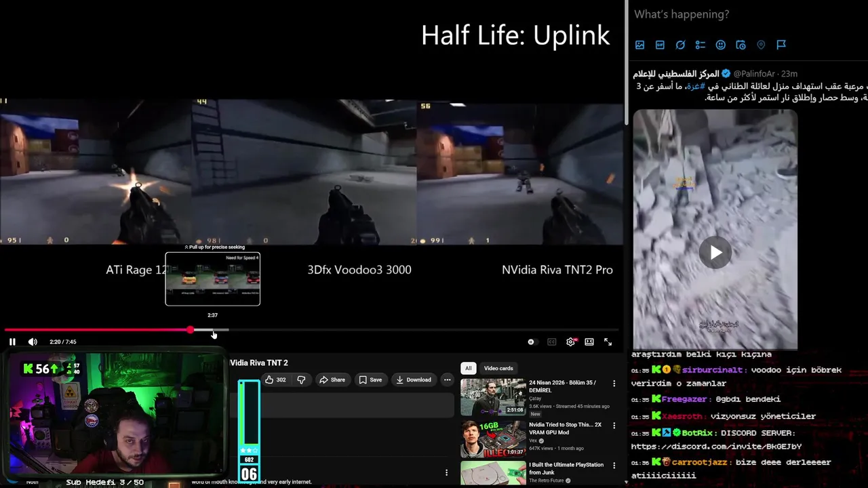Open the discord.com invite link in chat

point(716,447)
